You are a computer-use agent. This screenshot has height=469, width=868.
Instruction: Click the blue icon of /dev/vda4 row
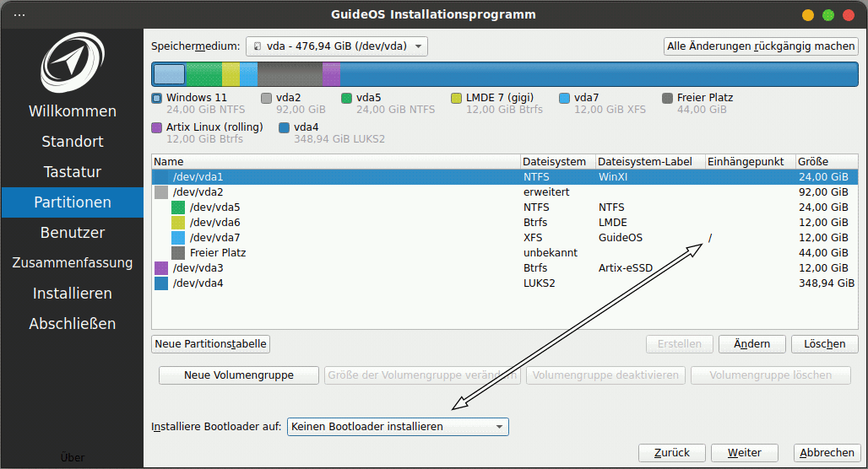(x=161, y=283)
